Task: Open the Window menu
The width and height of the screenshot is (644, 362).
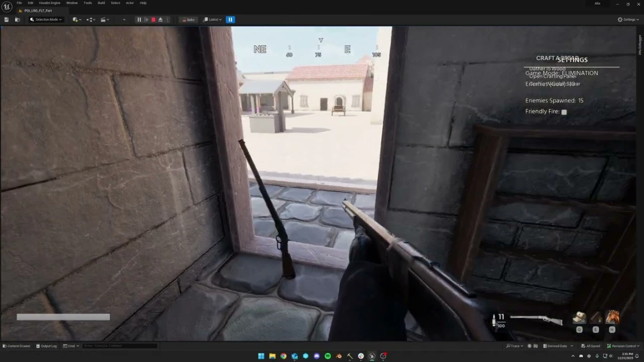Action: tap(72, 3)
